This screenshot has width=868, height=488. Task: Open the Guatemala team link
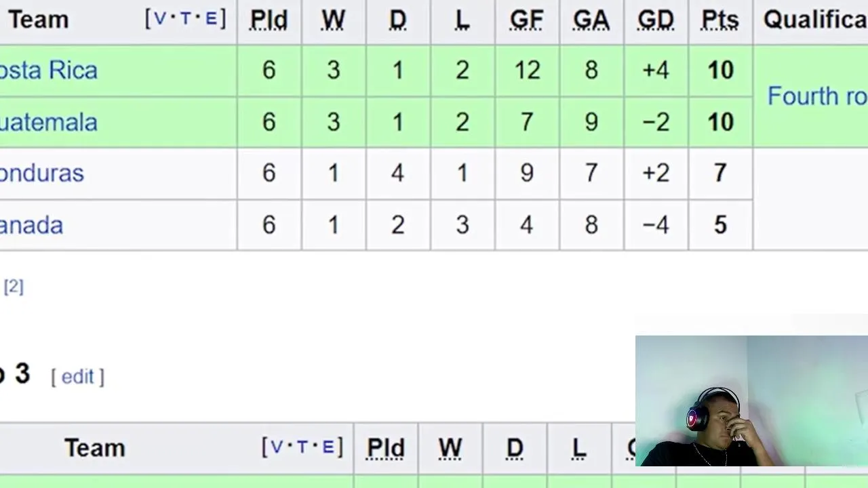(x=49, y=123)
